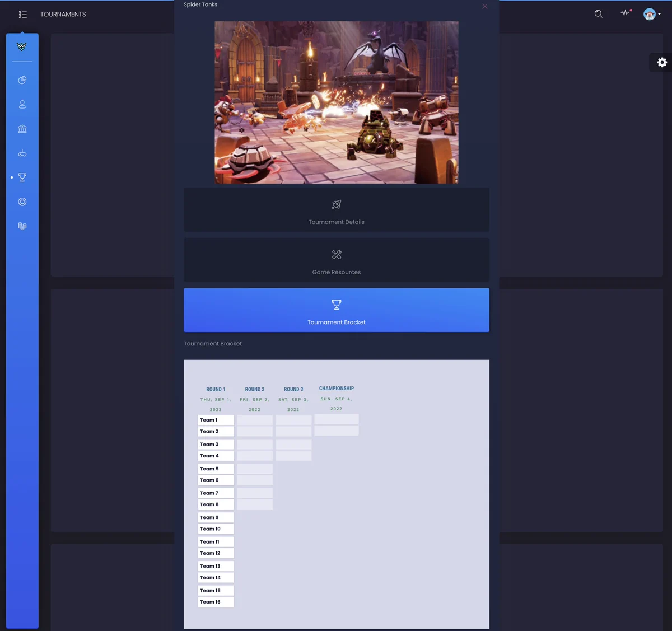Open the user profile sidebar icon
Viewport: 672px width, 631px height.
[x=22, y=104]
